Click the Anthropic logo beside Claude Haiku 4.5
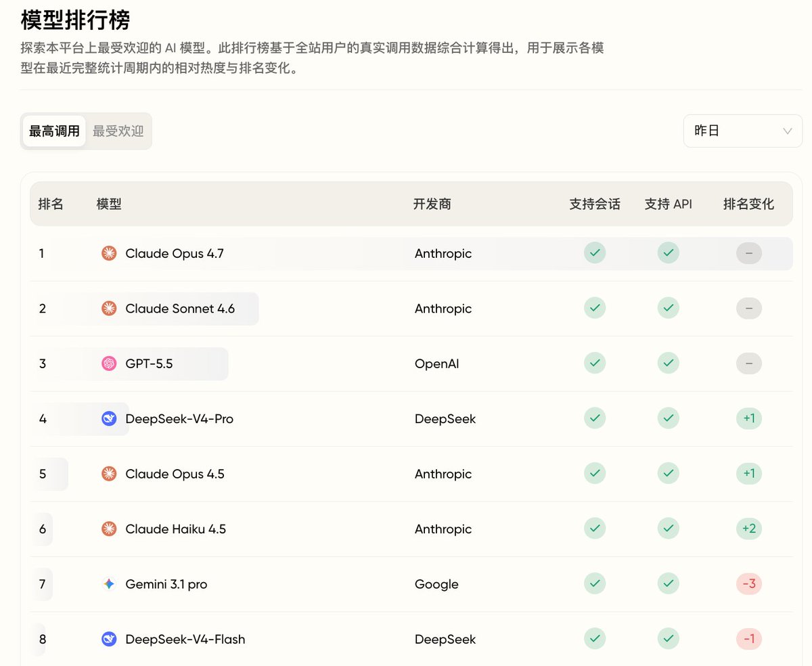Screen dimensions: 812x666 (x=109, y=529)
